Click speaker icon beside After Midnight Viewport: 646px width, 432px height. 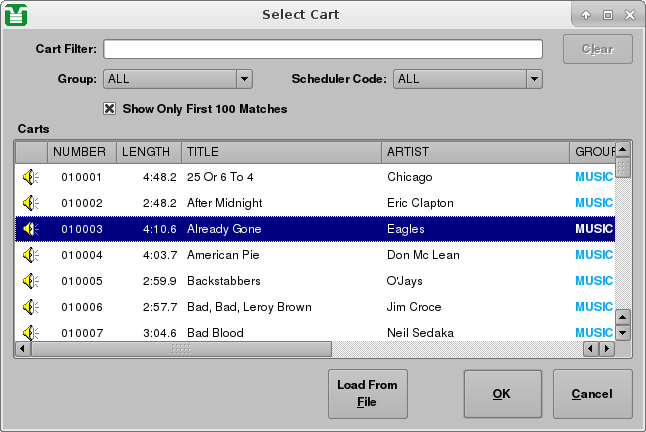[31, 203]
